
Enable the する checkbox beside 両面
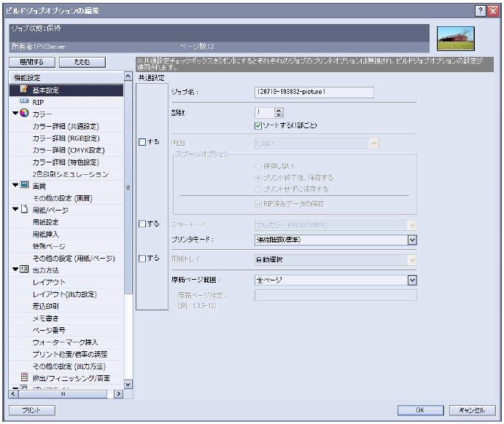coord(144,142)
